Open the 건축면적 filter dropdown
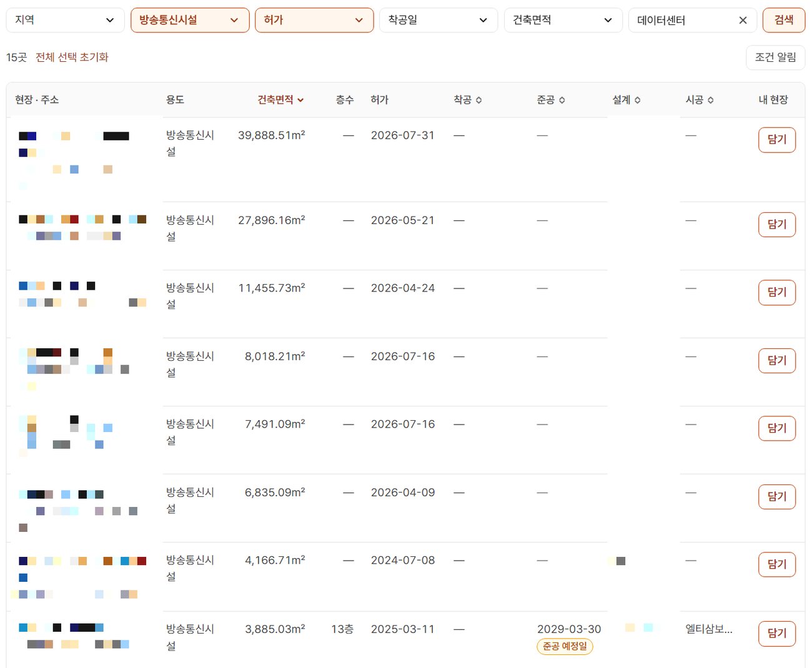Viewport: 812px width, 668px height. 563,20
